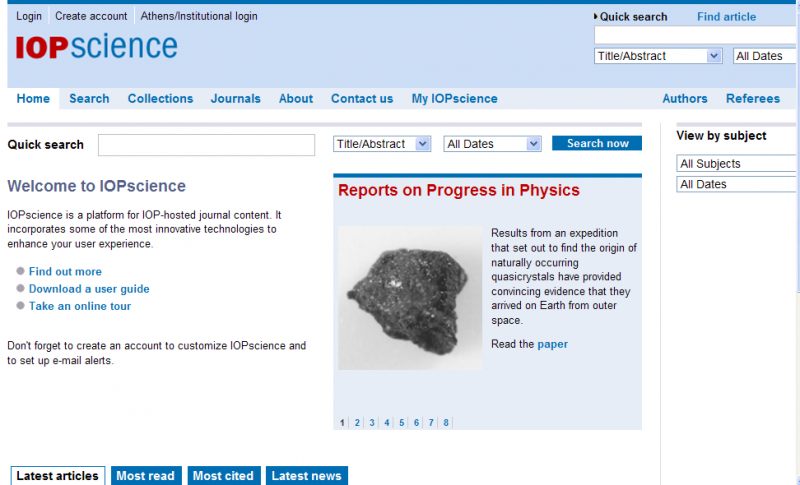Select slide 1 in the carousel pager

[x=342, y=423]
